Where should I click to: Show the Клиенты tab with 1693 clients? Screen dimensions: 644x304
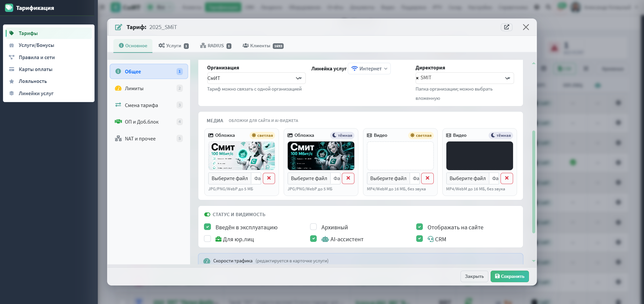pos(263,46)
